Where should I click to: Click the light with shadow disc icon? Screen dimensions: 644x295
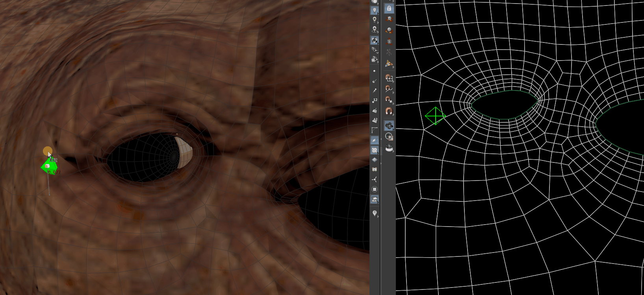[375, 29]
